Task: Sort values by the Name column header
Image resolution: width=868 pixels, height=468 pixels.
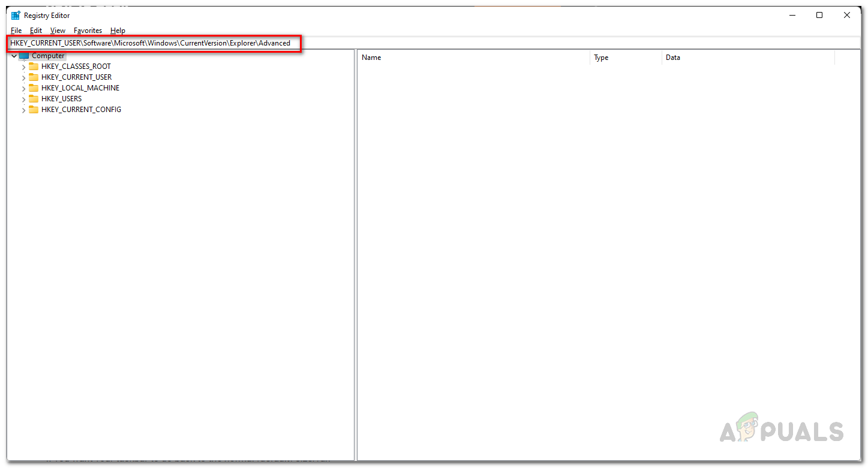Action: (x=473, y=58)
